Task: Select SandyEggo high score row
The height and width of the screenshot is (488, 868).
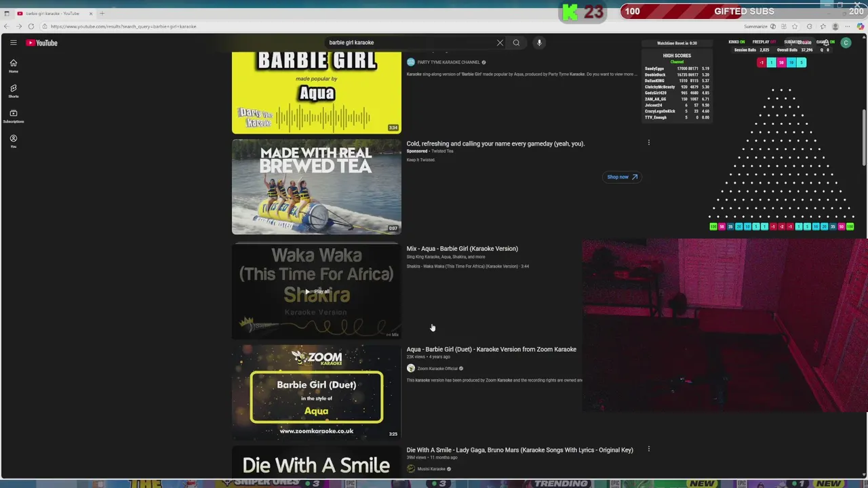Action: (677, 68)
